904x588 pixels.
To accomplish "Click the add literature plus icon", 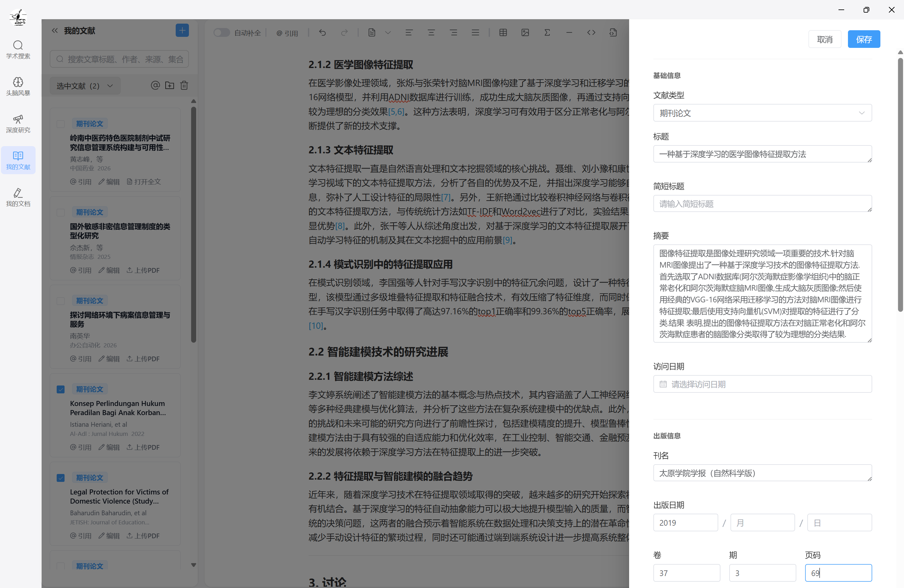I will point(182,30).
